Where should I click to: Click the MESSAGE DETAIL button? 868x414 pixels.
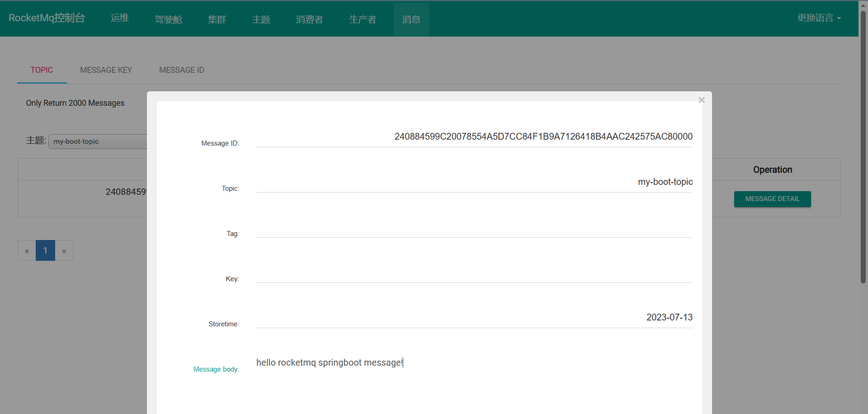tap(772, 199)
